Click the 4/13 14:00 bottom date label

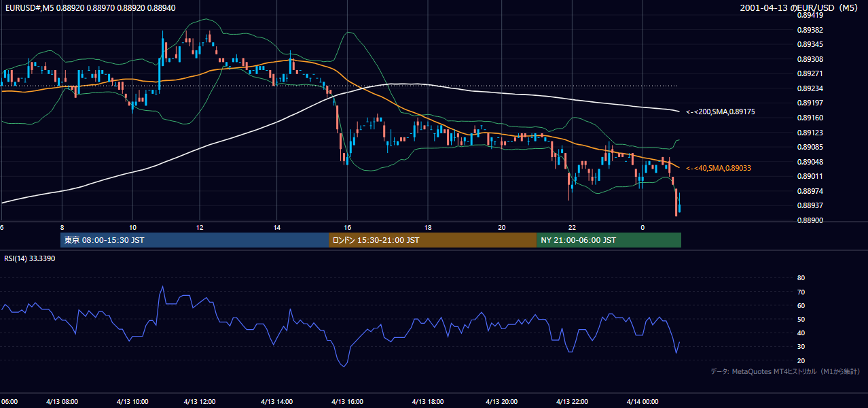click(277, 402)
